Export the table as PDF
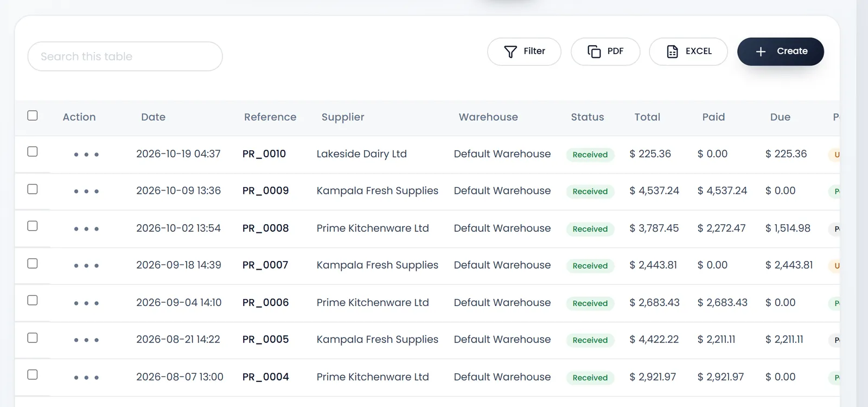The image size is (868, 407). (x=605, y=52)
